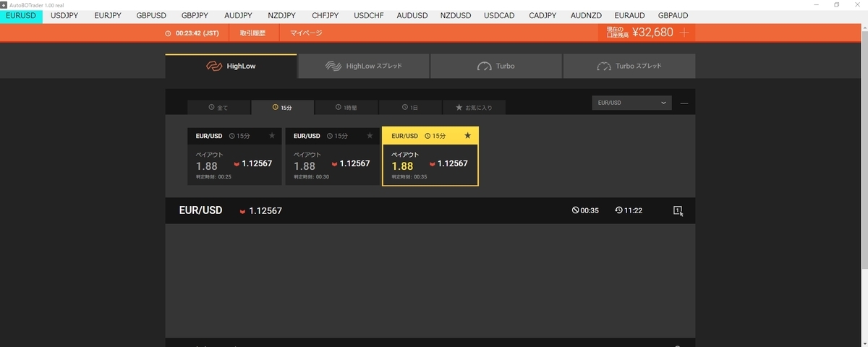Select the 15分 expiry filter tab
868x347 pixels.
[x=282, y=107]
